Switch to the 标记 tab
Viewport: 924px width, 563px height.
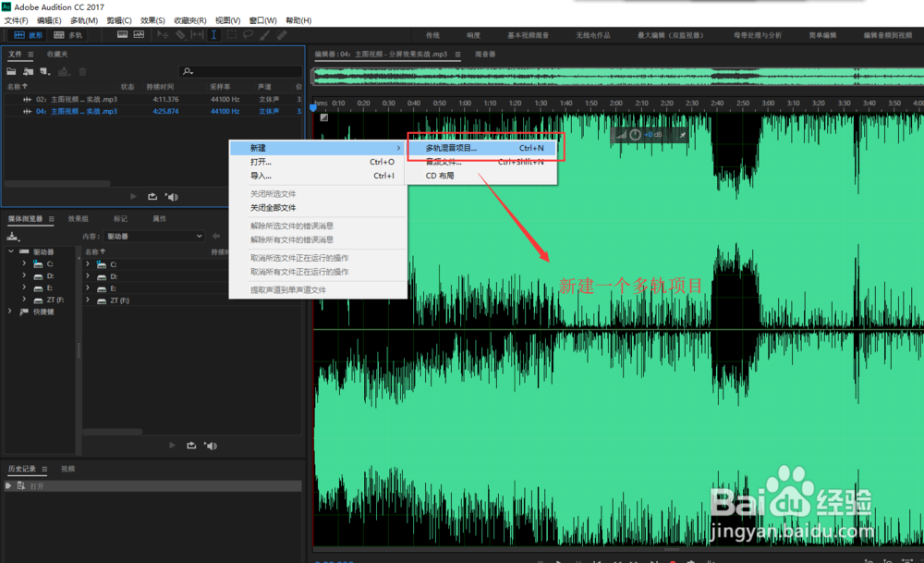tap(120, 219)
